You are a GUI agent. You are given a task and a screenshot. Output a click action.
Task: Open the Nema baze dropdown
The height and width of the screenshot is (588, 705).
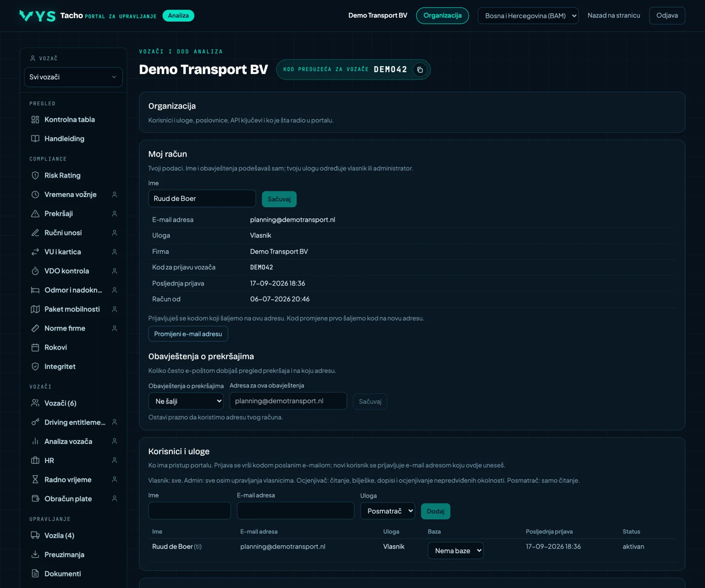tap(456, 551)
